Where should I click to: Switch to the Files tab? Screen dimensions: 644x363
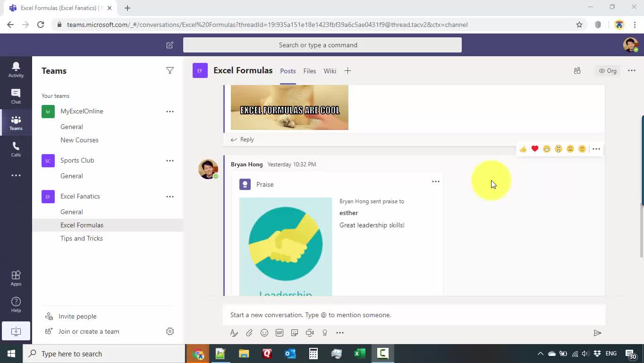309,71
